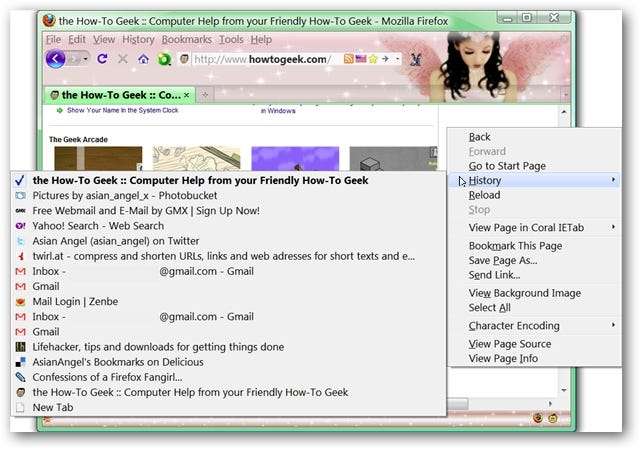Open the File menu
640x450 pixels.
click(53, 40)
